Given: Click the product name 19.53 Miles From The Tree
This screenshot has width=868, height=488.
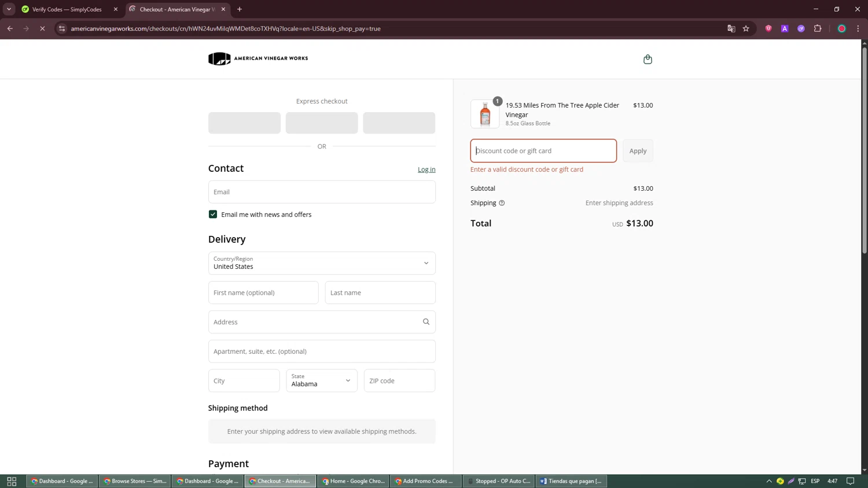Looking at the screenshot, I should (562, 110).
